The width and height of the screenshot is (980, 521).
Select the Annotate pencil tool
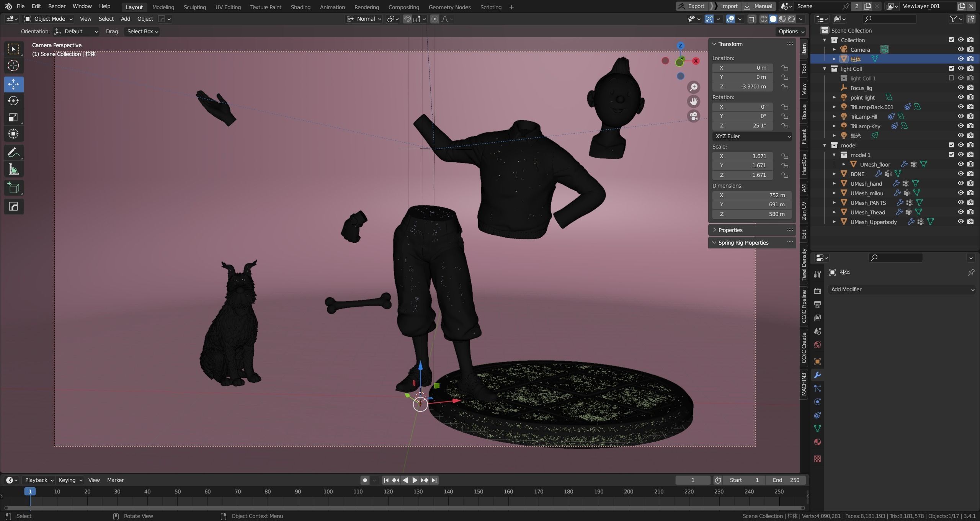(x=13, y=153)
